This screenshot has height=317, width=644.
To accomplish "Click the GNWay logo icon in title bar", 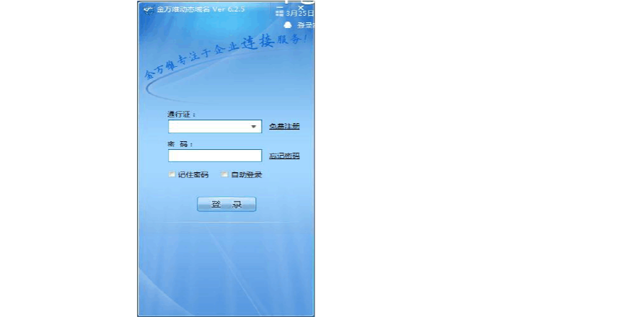I will point(148,9).
